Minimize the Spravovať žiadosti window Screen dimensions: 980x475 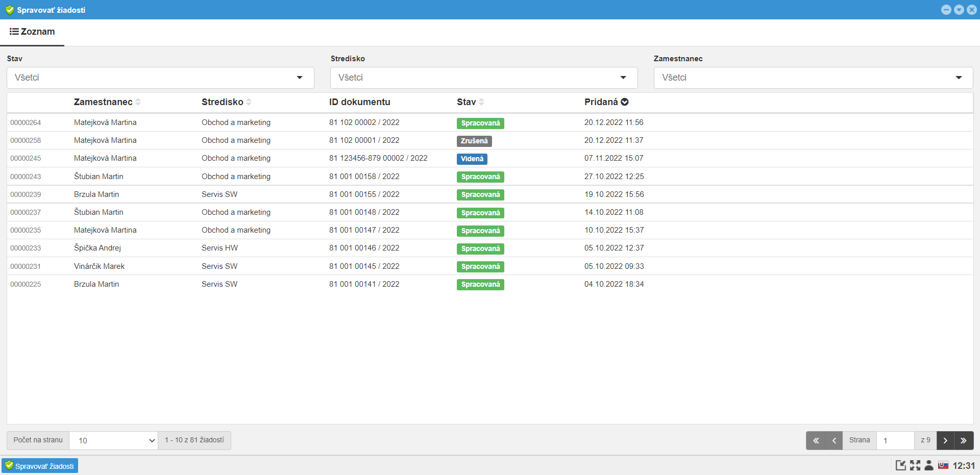pyautogui.click(x=946, y=10)
